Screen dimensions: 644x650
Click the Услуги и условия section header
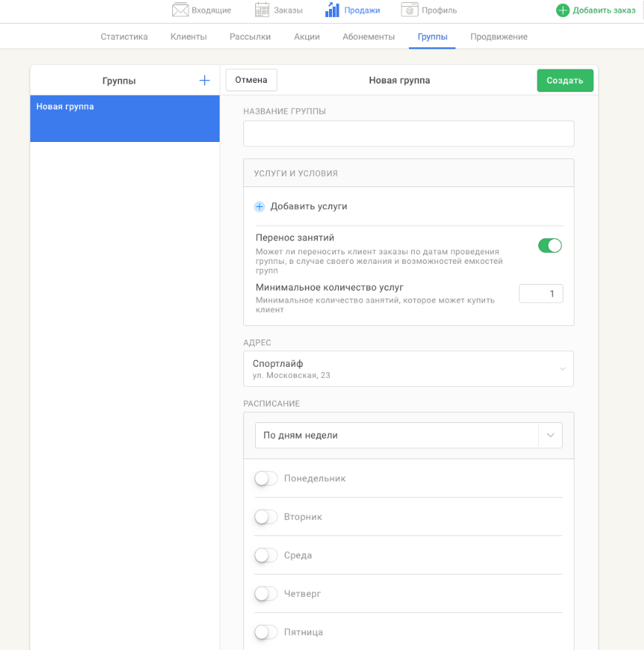point(409,173)
